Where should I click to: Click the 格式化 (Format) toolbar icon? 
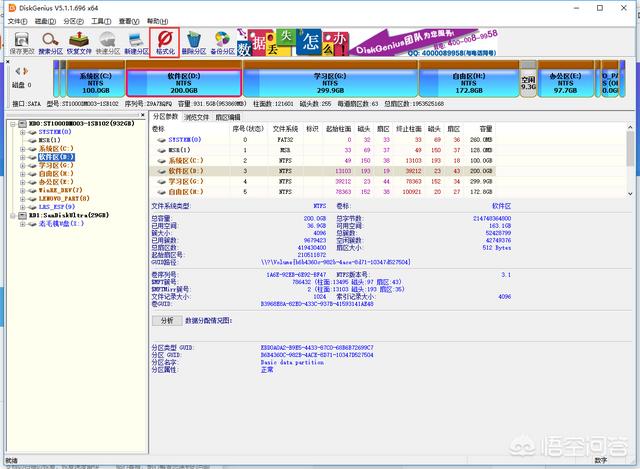click(165, 40)
